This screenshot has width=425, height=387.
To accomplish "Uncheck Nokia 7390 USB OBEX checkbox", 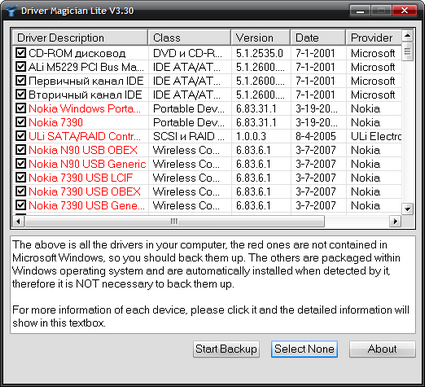I will pyautogui.click(x=21, y=191).
